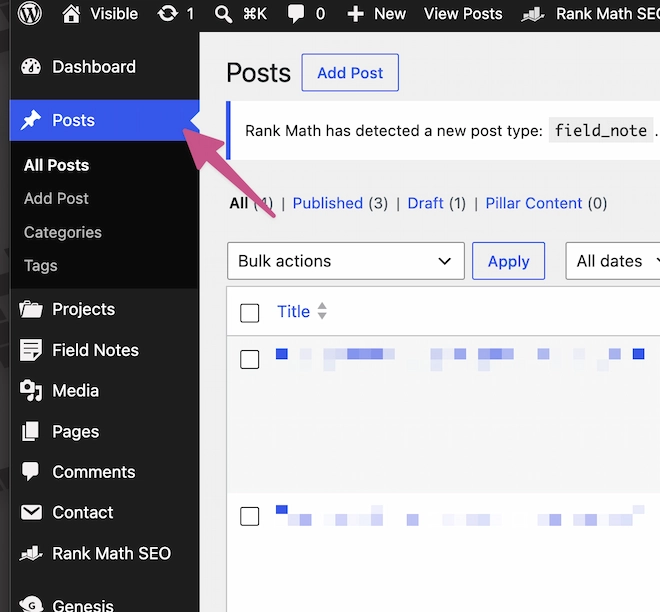Click the Apply button

click(x=508, y=261)
